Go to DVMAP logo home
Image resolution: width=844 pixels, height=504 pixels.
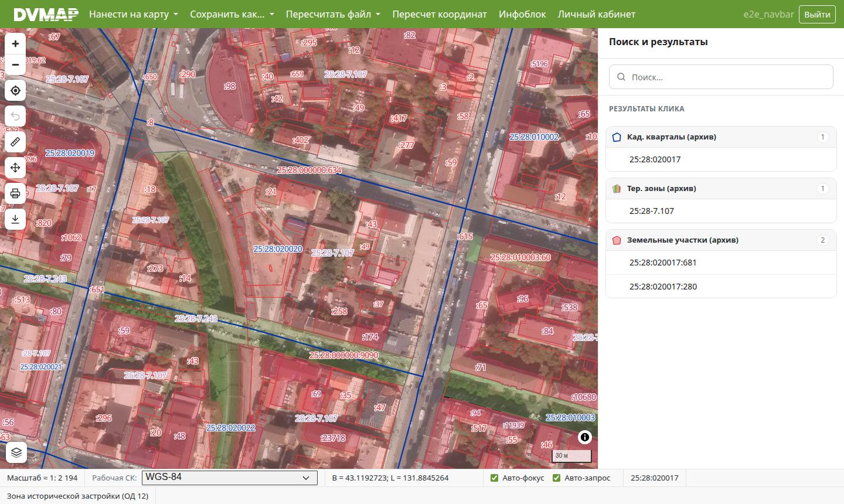(46, 14)
